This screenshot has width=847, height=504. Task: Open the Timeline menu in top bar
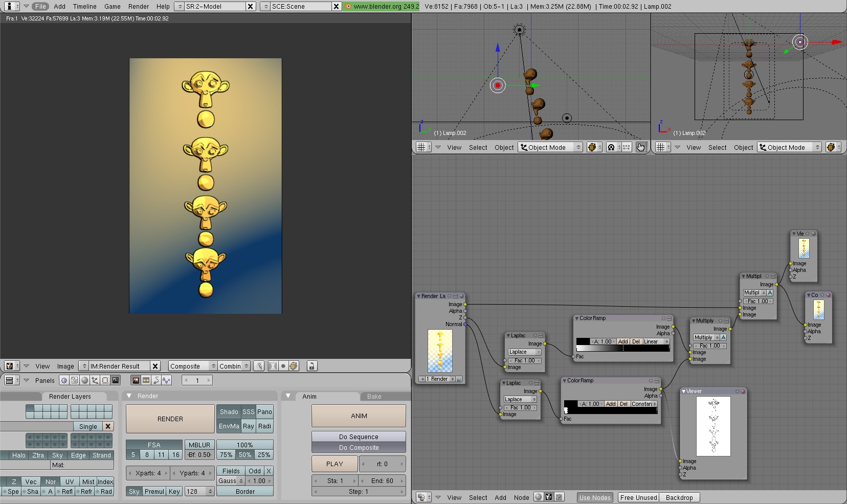click(84, 6)
